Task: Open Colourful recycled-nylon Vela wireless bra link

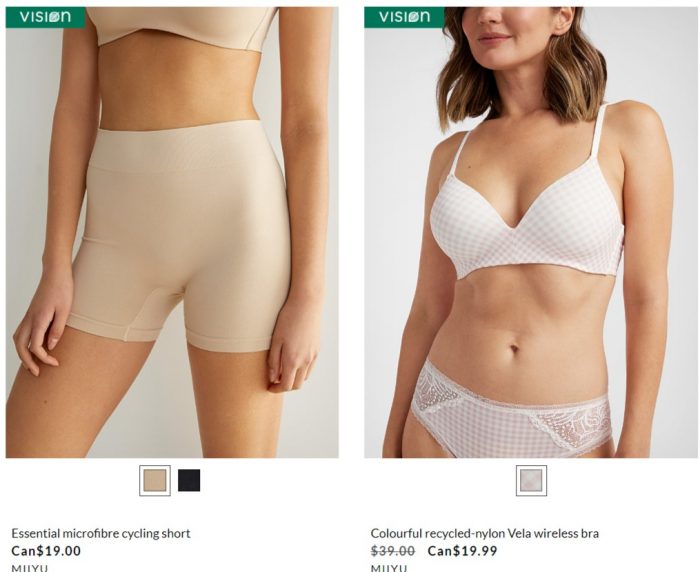Action: click(485, 533)
